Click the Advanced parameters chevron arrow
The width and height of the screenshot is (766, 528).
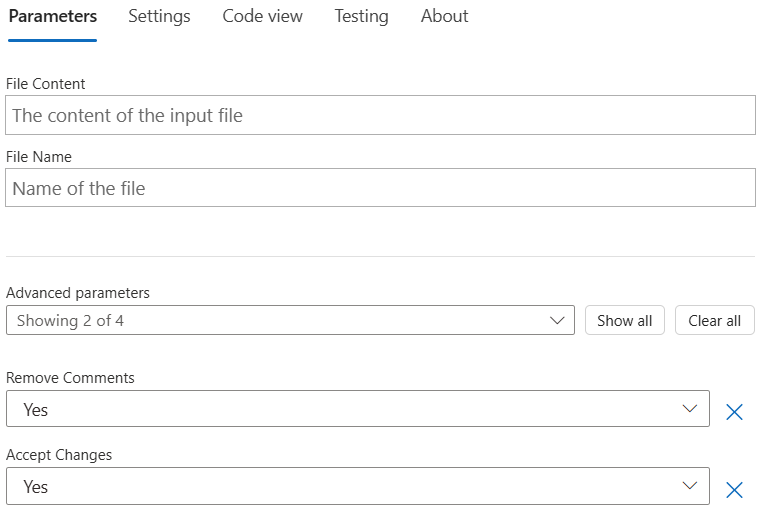(x=557, y=321)
